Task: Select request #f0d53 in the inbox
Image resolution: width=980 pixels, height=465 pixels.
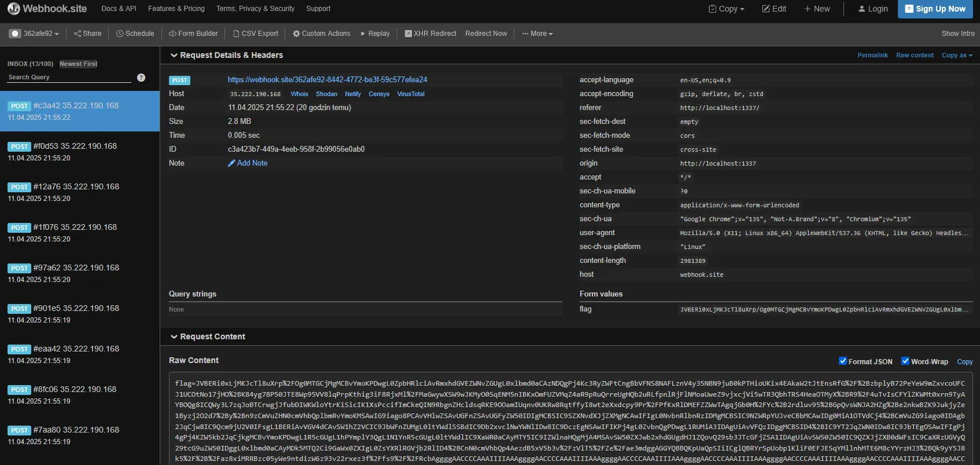Action: click(80, 152)
